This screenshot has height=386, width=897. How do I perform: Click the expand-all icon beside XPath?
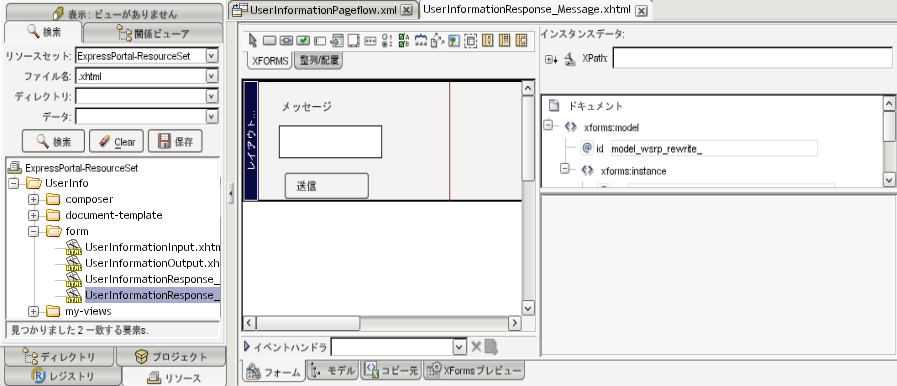(x=551, y=59)
